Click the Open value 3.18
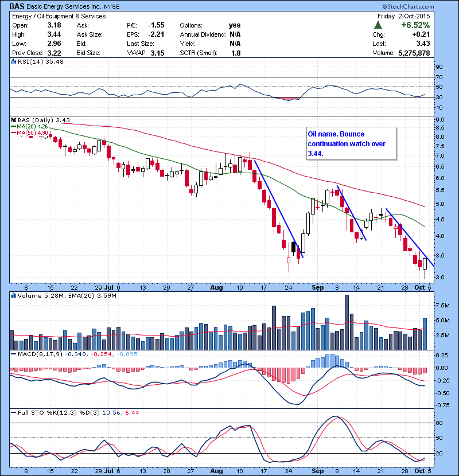Image resolution: width=459 pixels, height=476 pixels. [54, 25]
